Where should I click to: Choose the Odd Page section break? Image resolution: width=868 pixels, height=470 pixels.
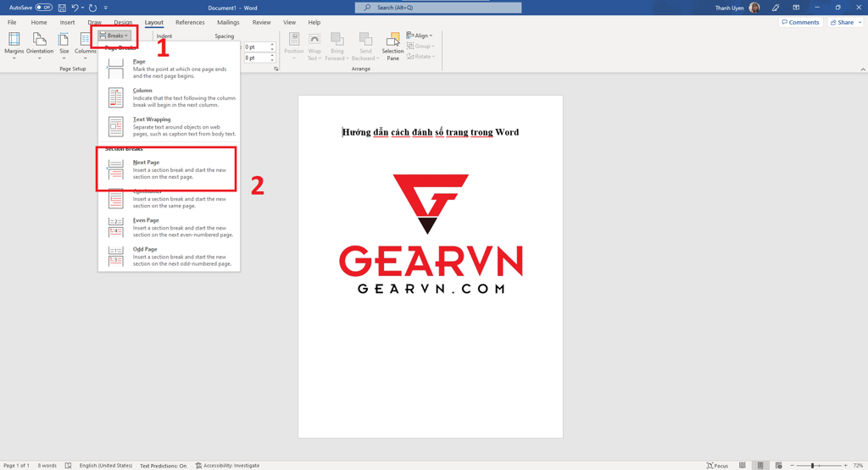[x=169, y=256]
